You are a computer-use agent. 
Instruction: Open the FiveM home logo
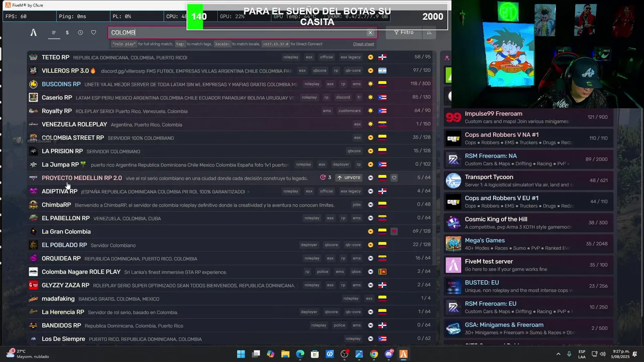point(33,33)
